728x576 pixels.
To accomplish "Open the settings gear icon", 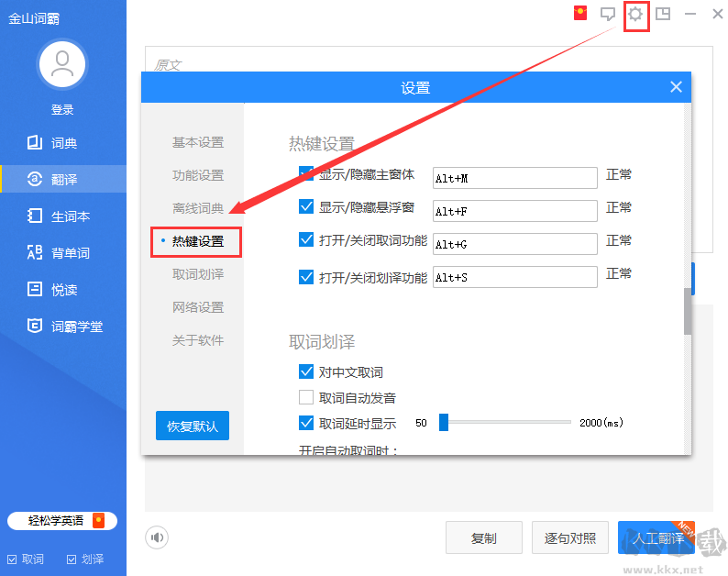I will tap(635, 14).
